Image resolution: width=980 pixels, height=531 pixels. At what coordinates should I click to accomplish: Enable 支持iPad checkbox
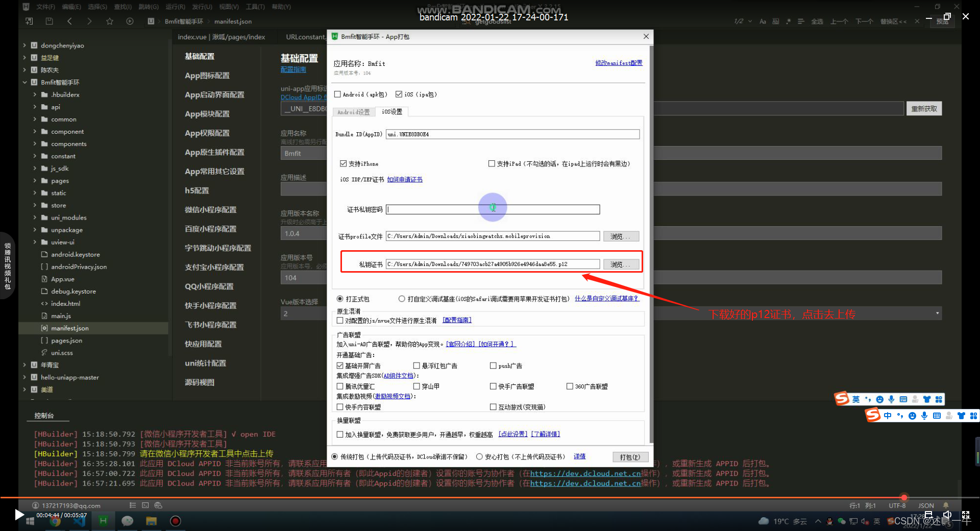pyautogui.click(x=492, y=164)
